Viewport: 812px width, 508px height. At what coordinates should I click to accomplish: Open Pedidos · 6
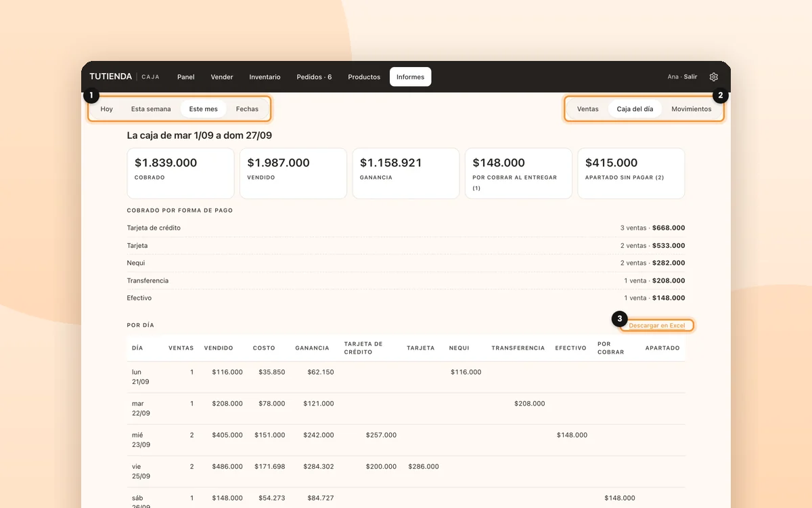(314, 77)
